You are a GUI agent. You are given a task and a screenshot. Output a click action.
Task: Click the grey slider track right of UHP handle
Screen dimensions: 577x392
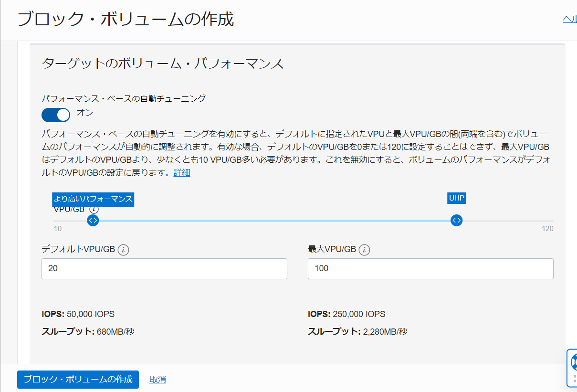[x=506, y=221]
